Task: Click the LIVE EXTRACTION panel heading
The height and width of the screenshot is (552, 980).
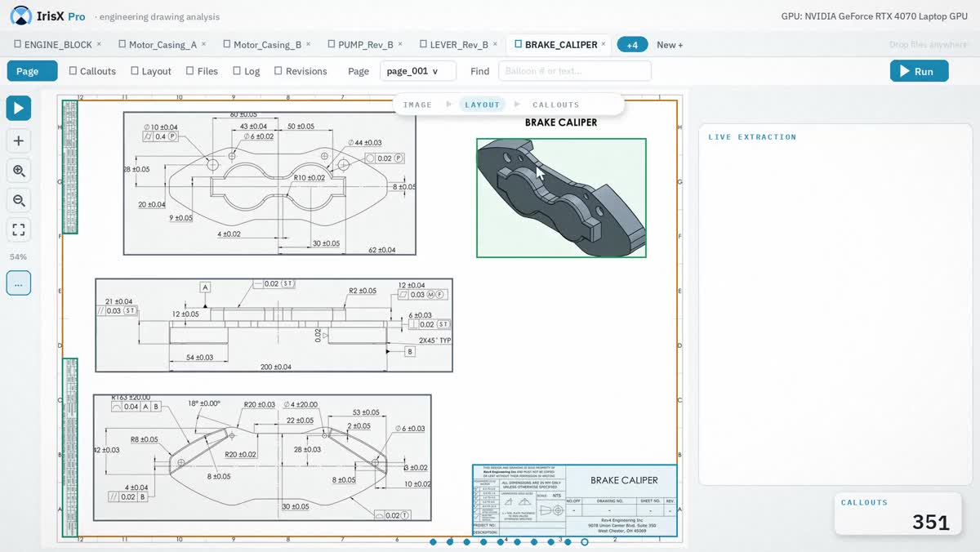Action: point(752,137)
